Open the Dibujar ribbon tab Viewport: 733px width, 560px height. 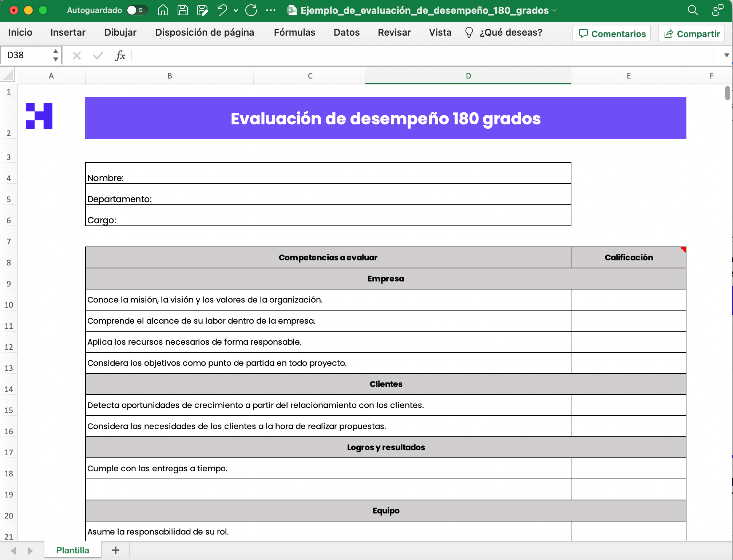click(x=120, y=32)
